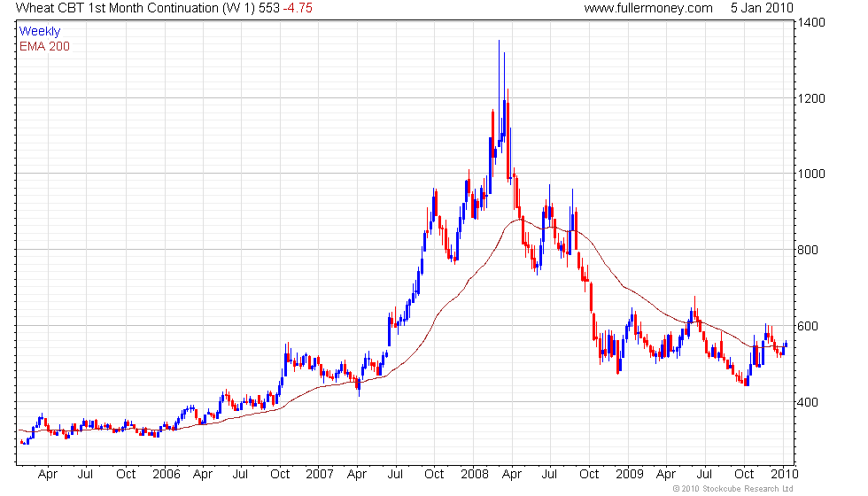Click the 800 price axis label

tap(808, 250)
